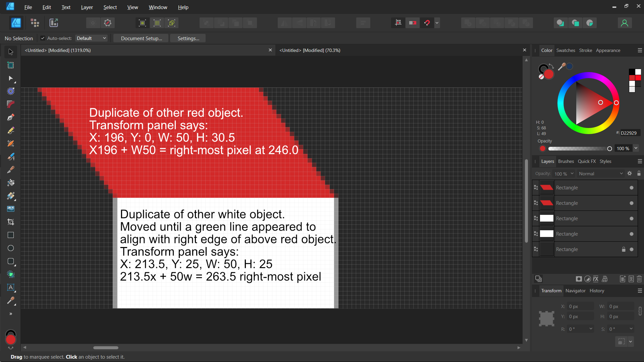Hide the second red Rectangle layer
644x362 pixels.
[632, 203]
